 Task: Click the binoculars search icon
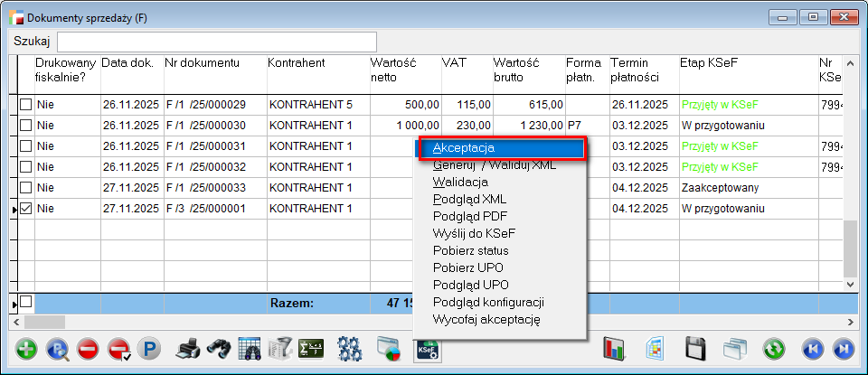pos(218,349)
